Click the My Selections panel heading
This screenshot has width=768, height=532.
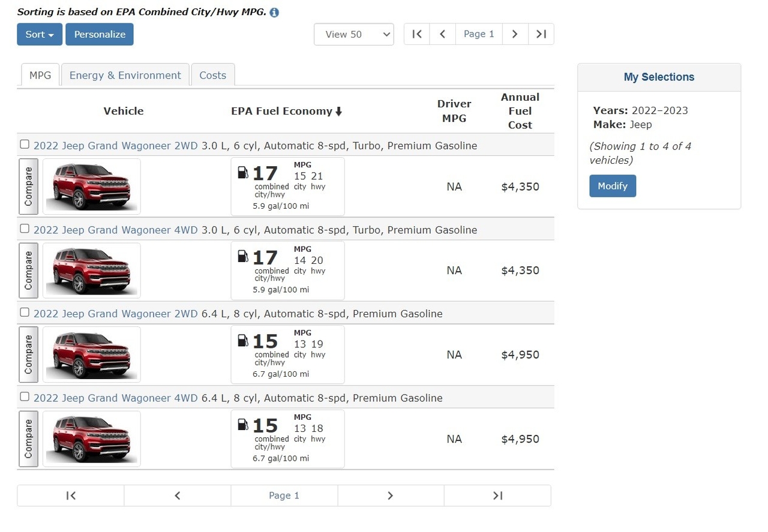tap(659, 77)
